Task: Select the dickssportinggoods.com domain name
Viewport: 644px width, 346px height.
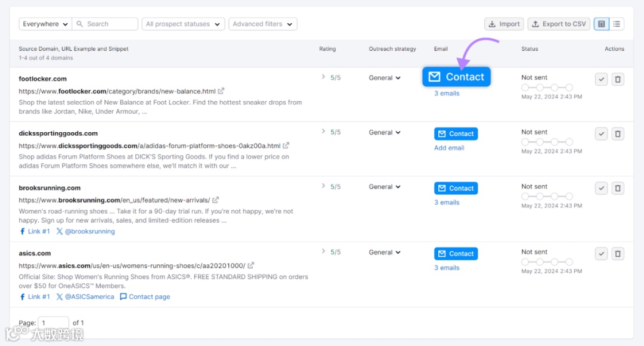Action: (58, 133)
